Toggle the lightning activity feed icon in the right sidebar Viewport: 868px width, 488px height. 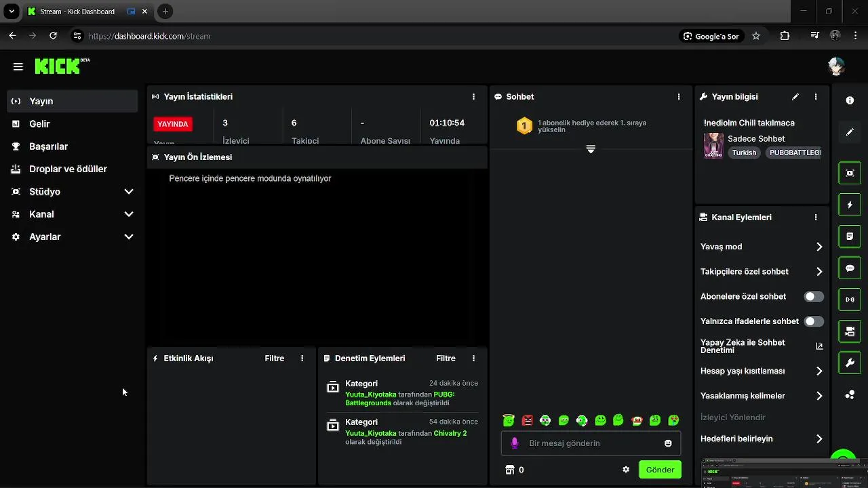(x=850, y=205)
